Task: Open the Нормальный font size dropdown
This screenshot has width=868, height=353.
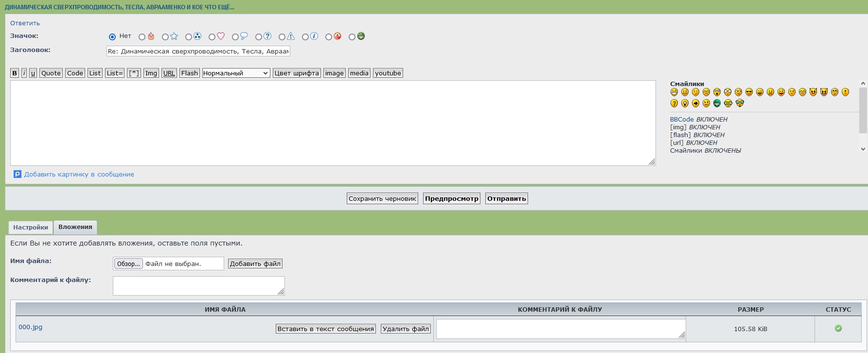Action: 236,73
